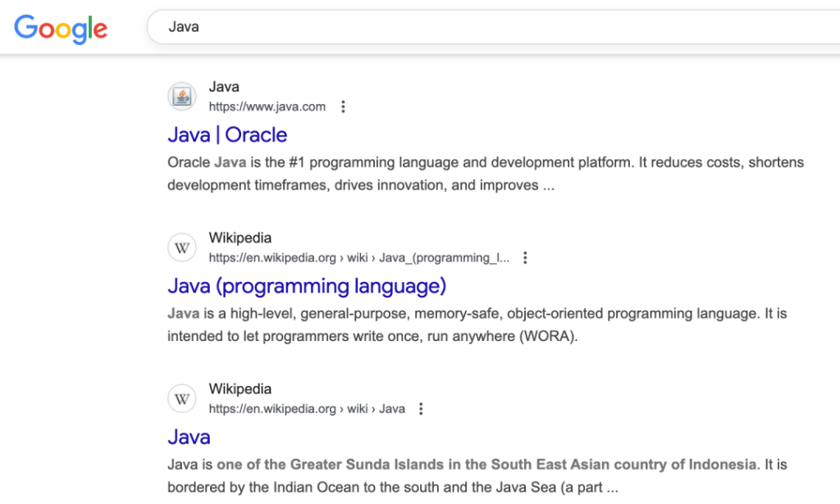Click "Wikipedia" site name above programming language result

point(240,238)
